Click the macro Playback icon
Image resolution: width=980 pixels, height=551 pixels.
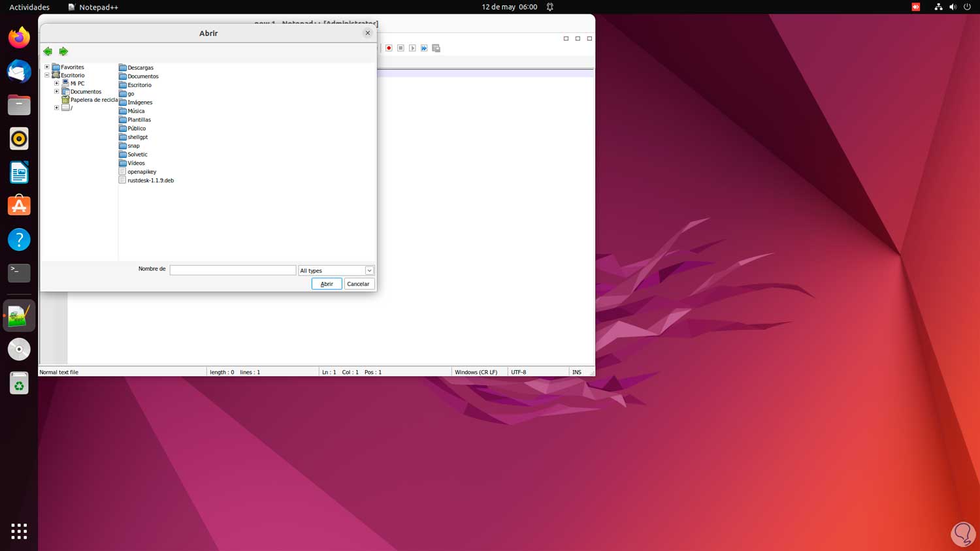click(412, 48)
